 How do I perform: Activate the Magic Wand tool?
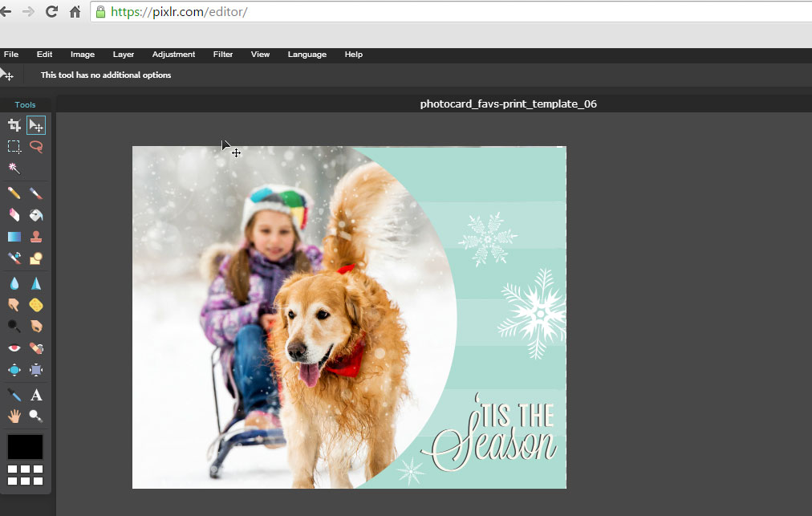14,169
